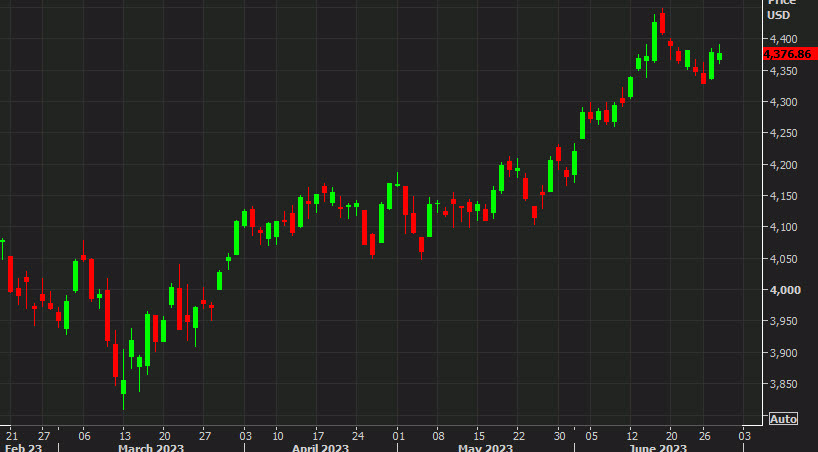Toggle the Auto scale button
This screenshot has height=452, width=818.
[x=783, y=419]
